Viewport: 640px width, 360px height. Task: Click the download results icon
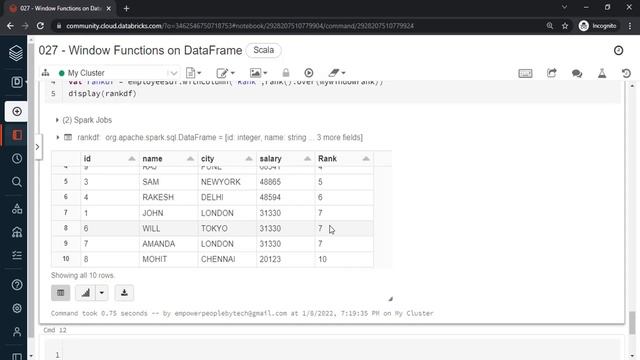pos(124,293)
